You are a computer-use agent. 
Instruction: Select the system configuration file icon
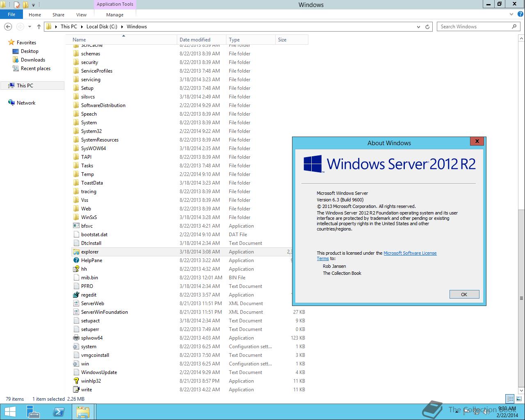click(76, 347)
